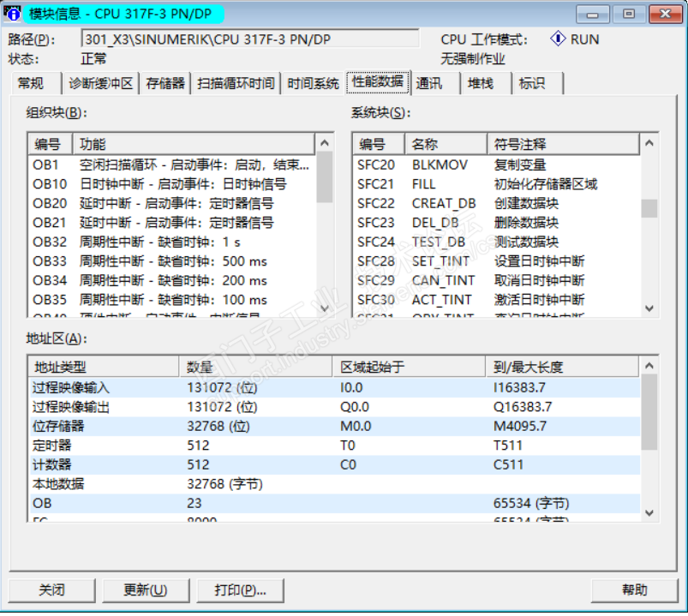This screenshot has width=688, height=616.
Task: Select the OB20 延时中断 row
Action: click(172, 204)
